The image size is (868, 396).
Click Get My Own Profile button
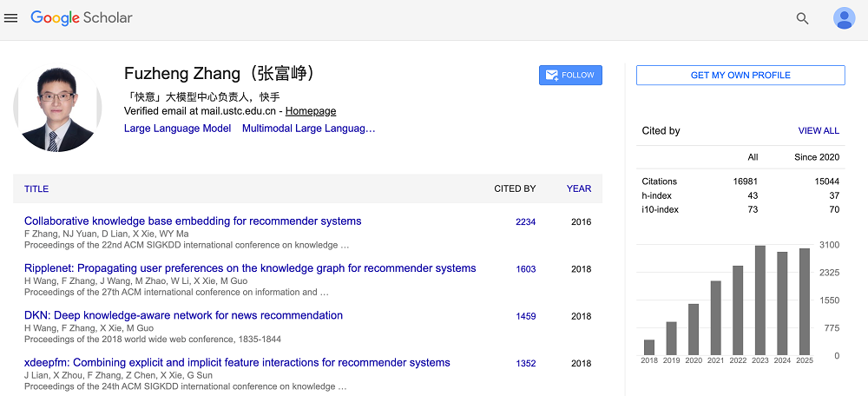(740, 76)
